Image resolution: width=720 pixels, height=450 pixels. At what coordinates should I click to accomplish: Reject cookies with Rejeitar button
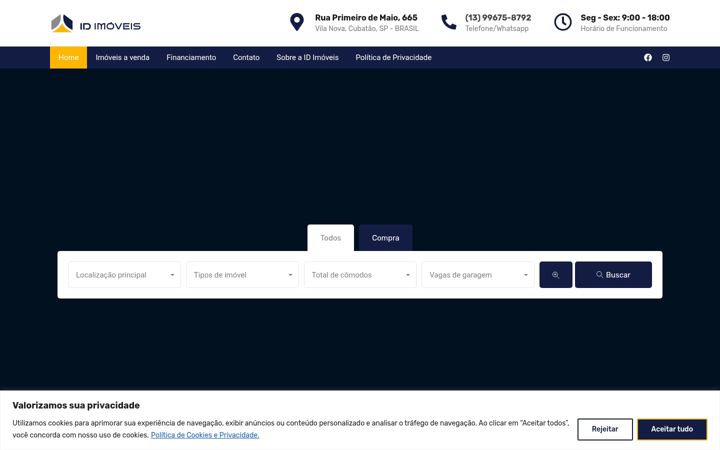point(605,429)
